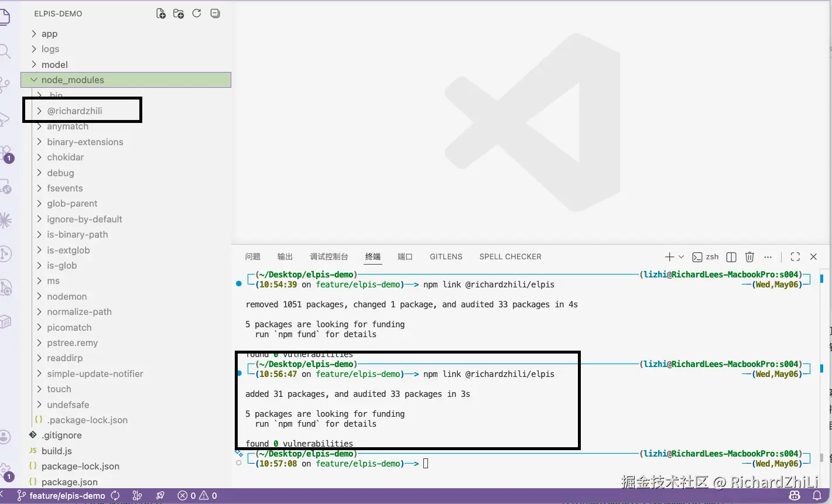Image resolution: width=832 pixels, height=504 pixels.
Task: Create a new folder in ELPIS-DEMO explorer
Action: click(x=179, y=13)
